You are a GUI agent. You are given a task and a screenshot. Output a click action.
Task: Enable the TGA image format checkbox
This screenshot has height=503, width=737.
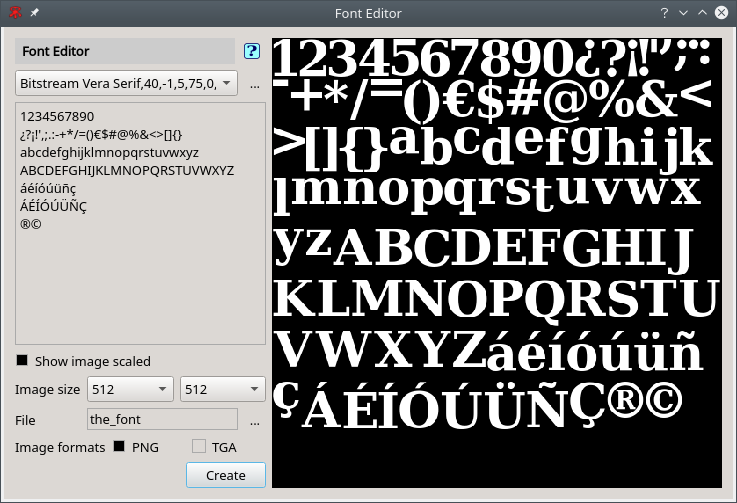(198, 447)
